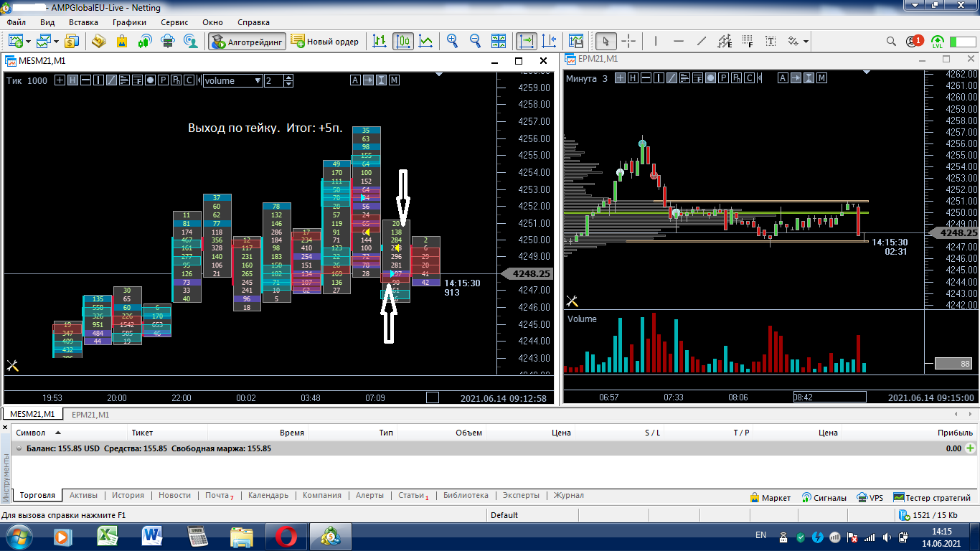
Task: Switch to line chart mode
Action: click(426, 41)
